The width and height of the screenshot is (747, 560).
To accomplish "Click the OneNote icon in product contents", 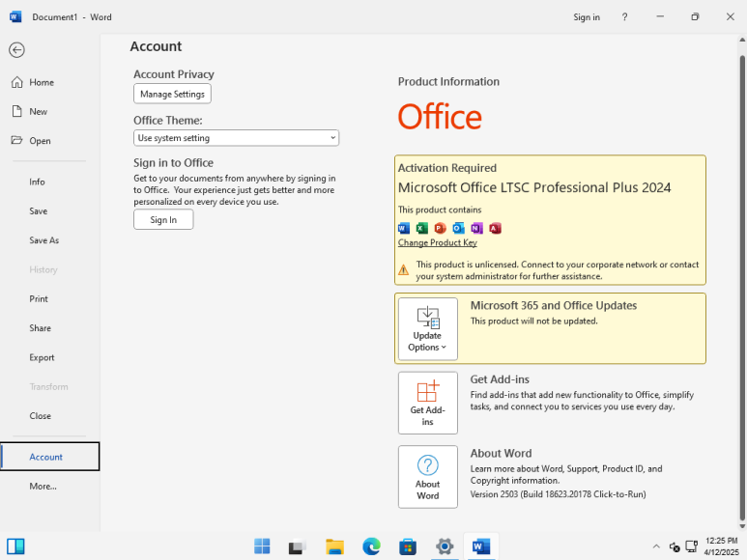I will [x=476, y=229].
